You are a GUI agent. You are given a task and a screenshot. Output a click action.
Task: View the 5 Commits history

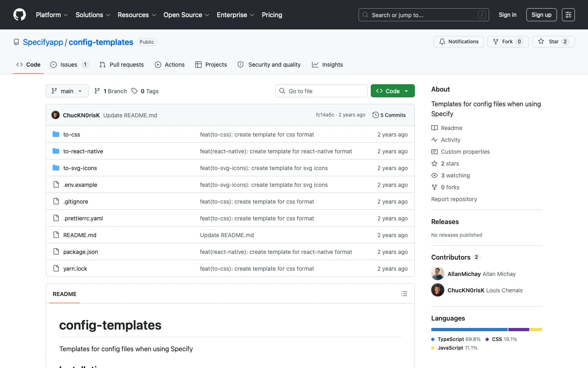(x=389, y=115)
